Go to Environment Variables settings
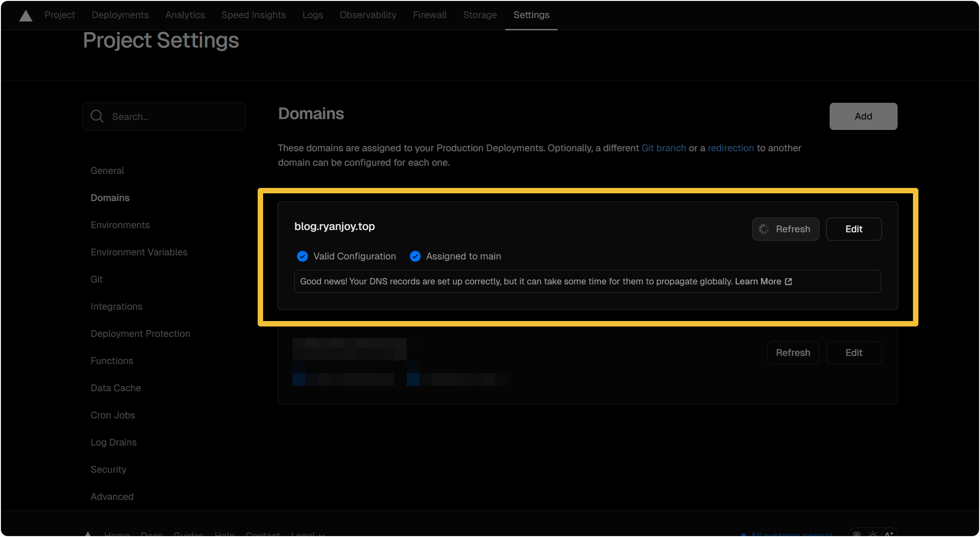This screenshot has width=980, height=537. (139, 252)
